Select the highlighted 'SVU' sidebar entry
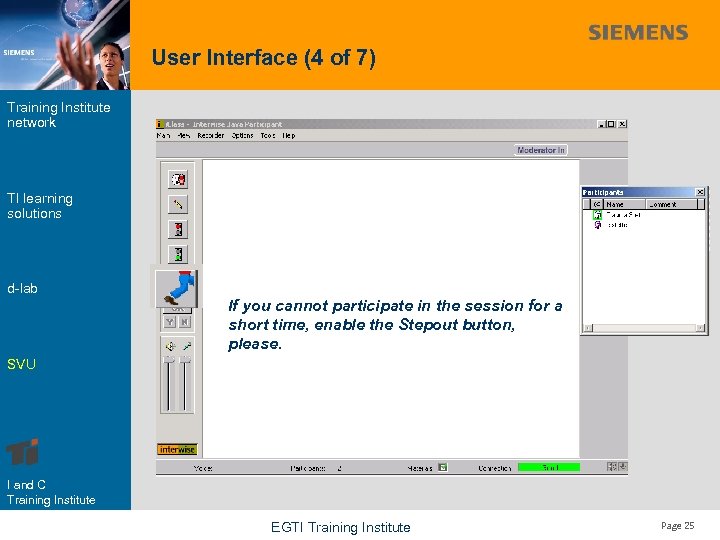Viewport: 720px width, 540px height. (x=21, y=364)
